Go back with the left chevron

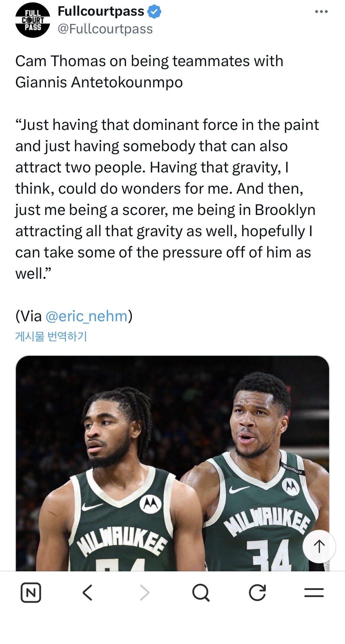pos(88,592)
